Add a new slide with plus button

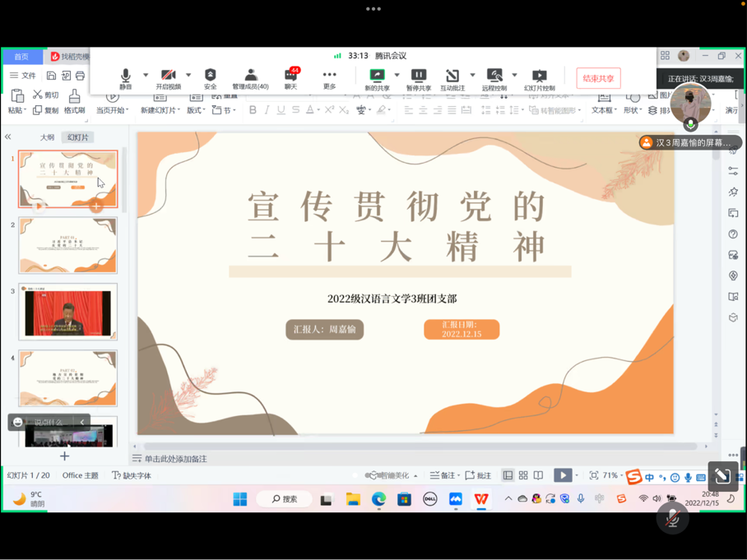(64, 456)
